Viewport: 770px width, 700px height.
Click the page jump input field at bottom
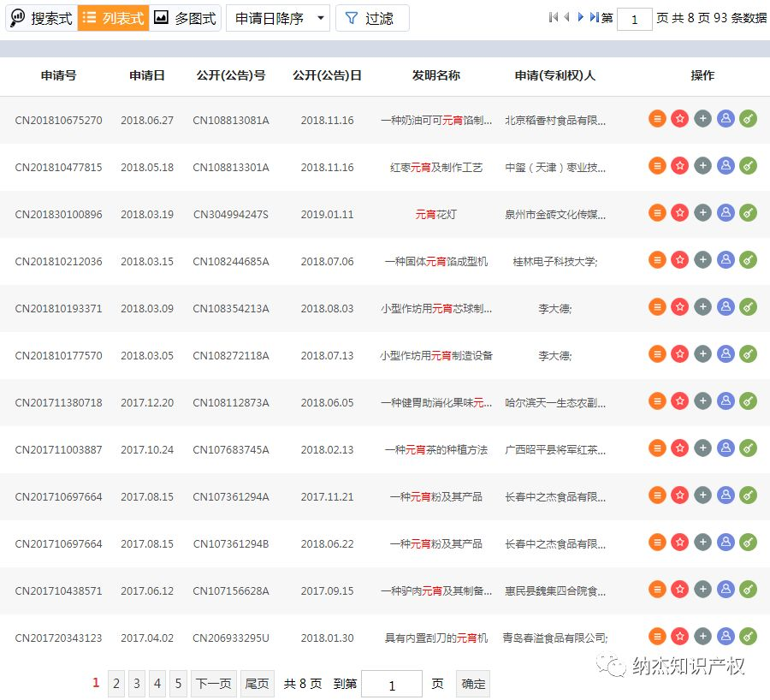(x=392, y=684)
